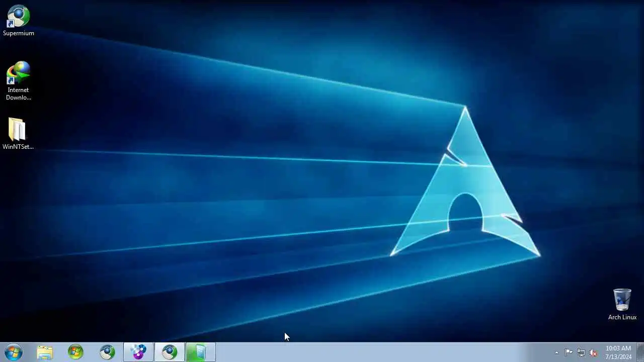Viewport: 644px width, 362px height.
Task: Open the Supermium desktop shortcut
Action: click(19, 21)
